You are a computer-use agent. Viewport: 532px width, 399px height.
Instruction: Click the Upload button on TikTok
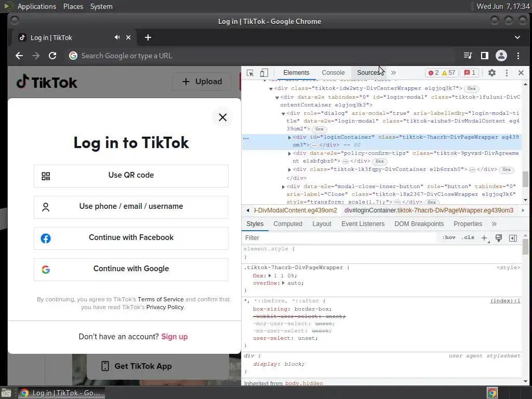(x=202, y=82)
